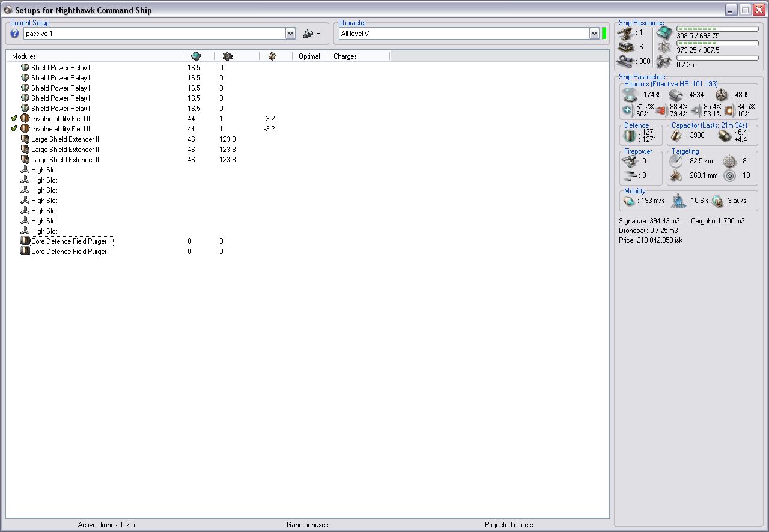Click the launcher hardpoints icon in Ship Resources

626,47
